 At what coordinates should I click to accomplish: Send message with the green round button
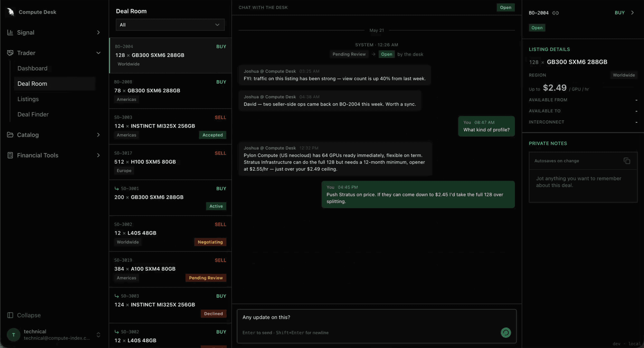tap(506, 333)
